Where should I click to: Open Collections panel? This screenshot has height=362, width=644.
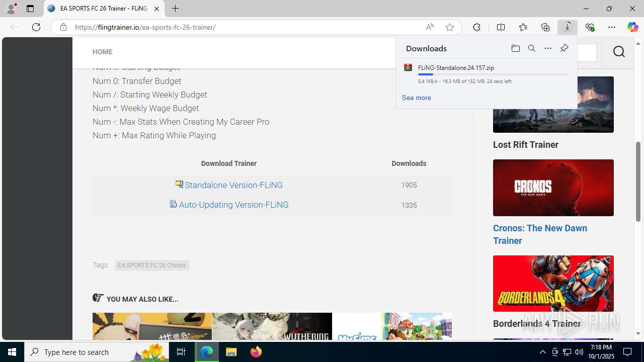[545, 27]
